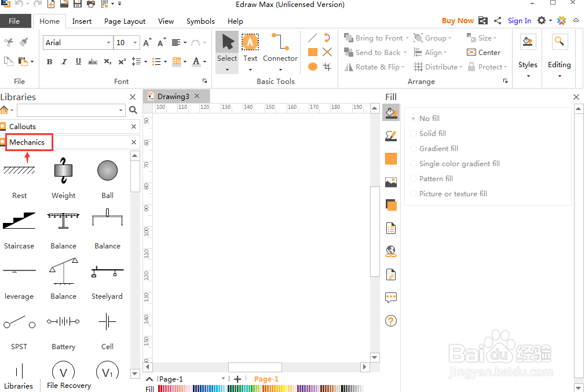Select Gradient fill option

tap(434, 148)
